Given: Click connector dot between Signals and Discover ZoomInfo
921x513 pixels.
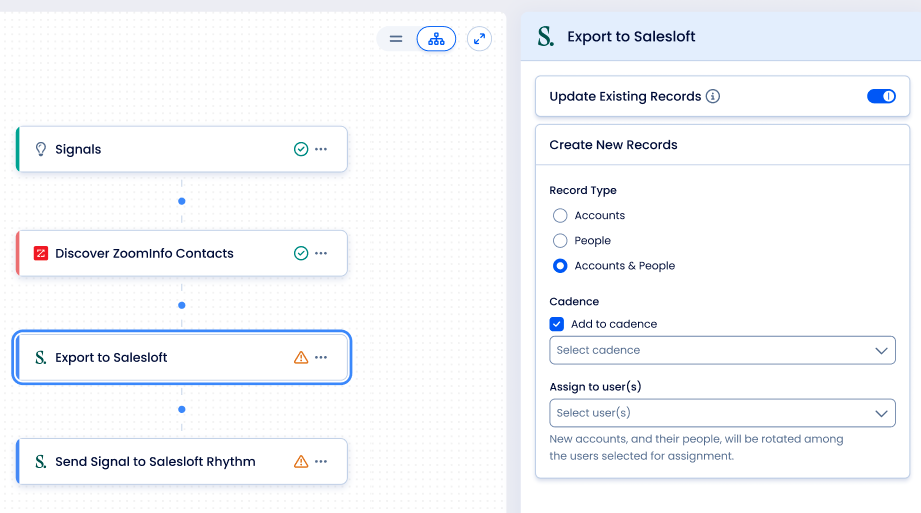Looking at the screenshot, I should [x=181, y=201].
